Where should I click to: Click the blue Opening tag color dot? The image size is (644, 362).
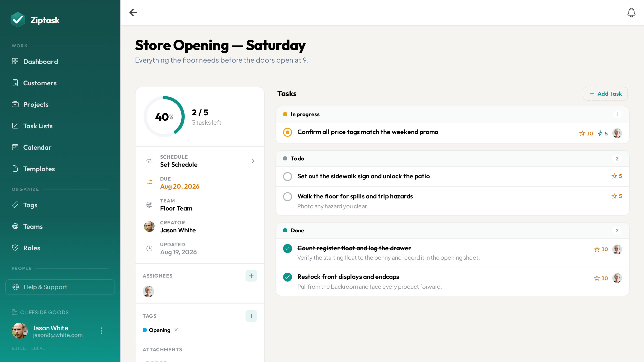pos(144,330)
